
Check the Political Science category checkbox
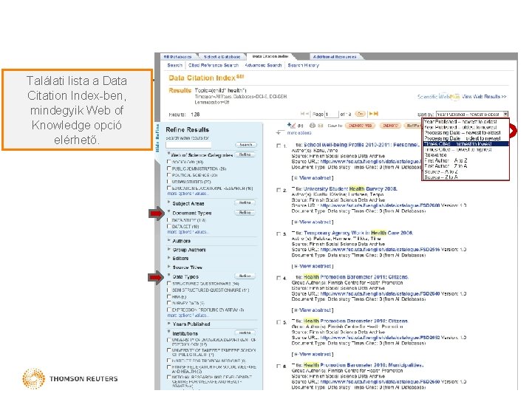point(168,174)
